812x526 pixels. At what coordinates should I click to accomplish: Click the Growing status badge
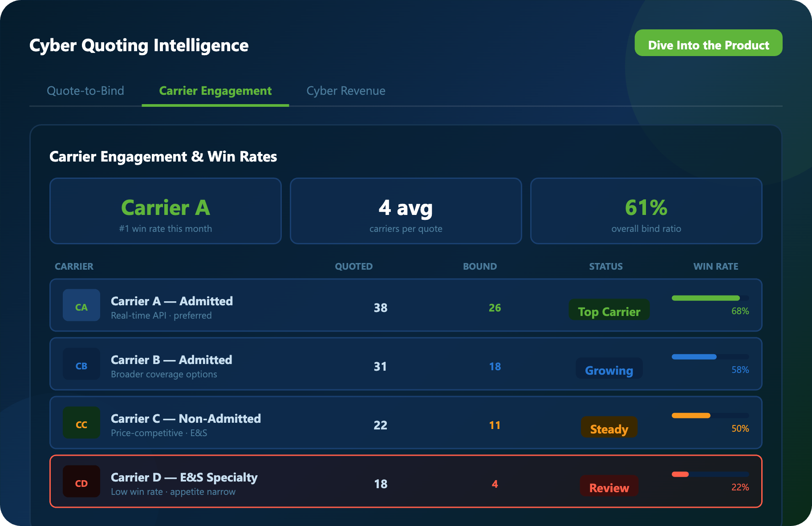(609, 369)
